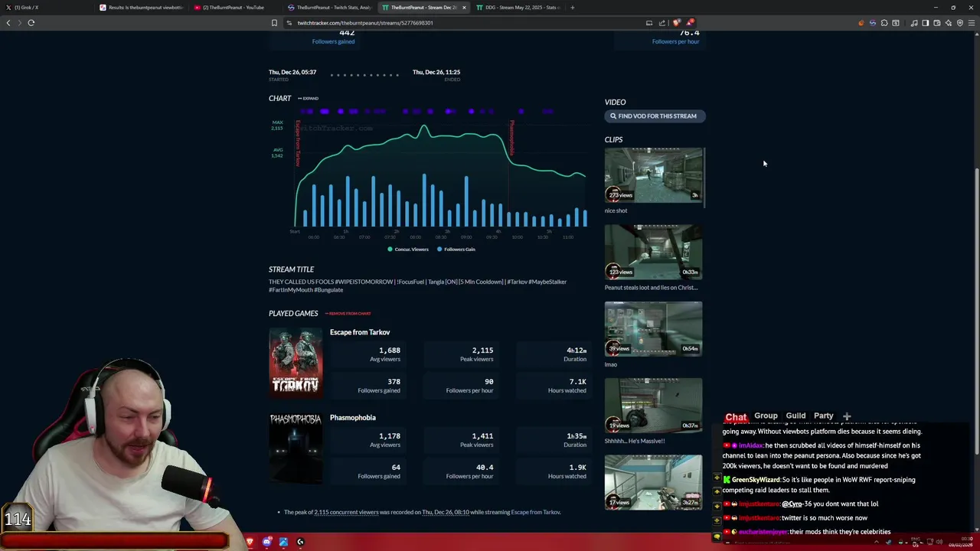
Task: Click the 1,688 Avg viewers value
Action: (x=389, y=350)
